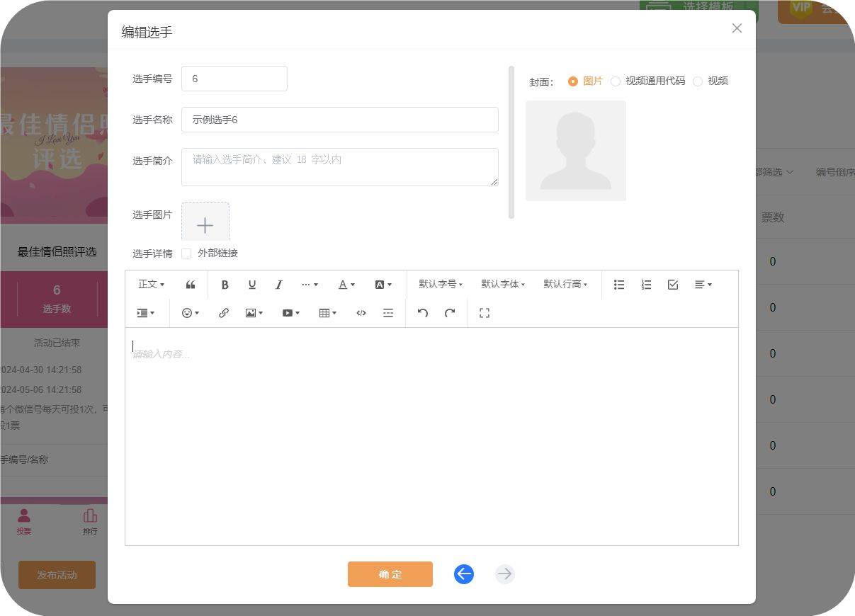Insert a blockquote in the editor
The width and height of the screenshot is (855, 616).
[191, 285]
